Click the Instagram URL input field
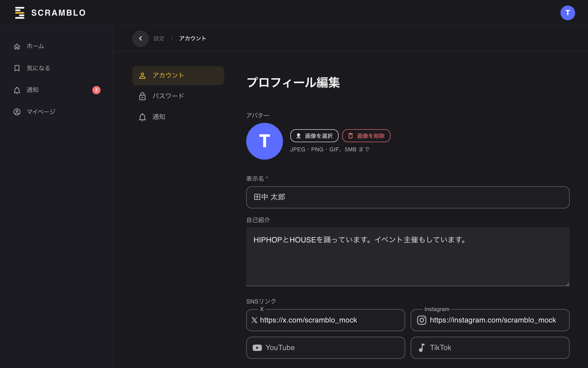This screenshot has width=588, height=368. point(490,320)
